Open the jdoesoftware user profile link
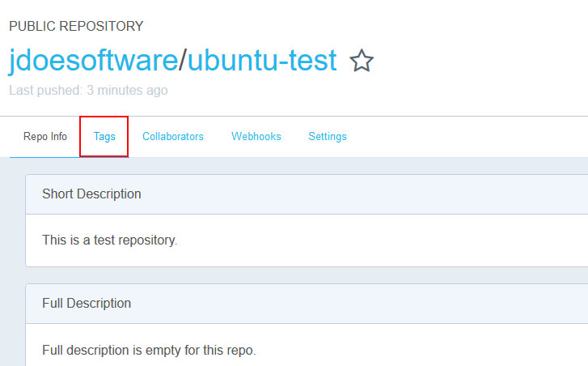This screenshot has width=588, height=366. [93, 60]
